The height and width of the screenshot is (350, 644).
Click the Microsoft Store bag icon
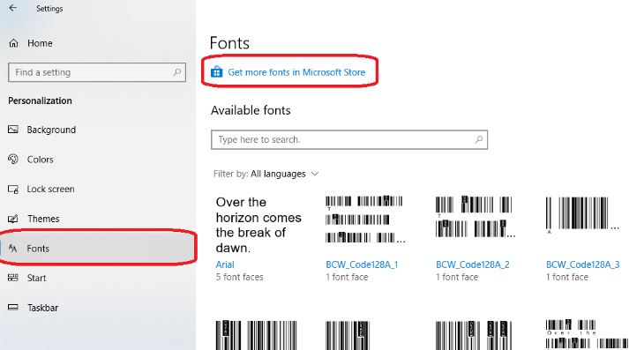pos(216,71)
